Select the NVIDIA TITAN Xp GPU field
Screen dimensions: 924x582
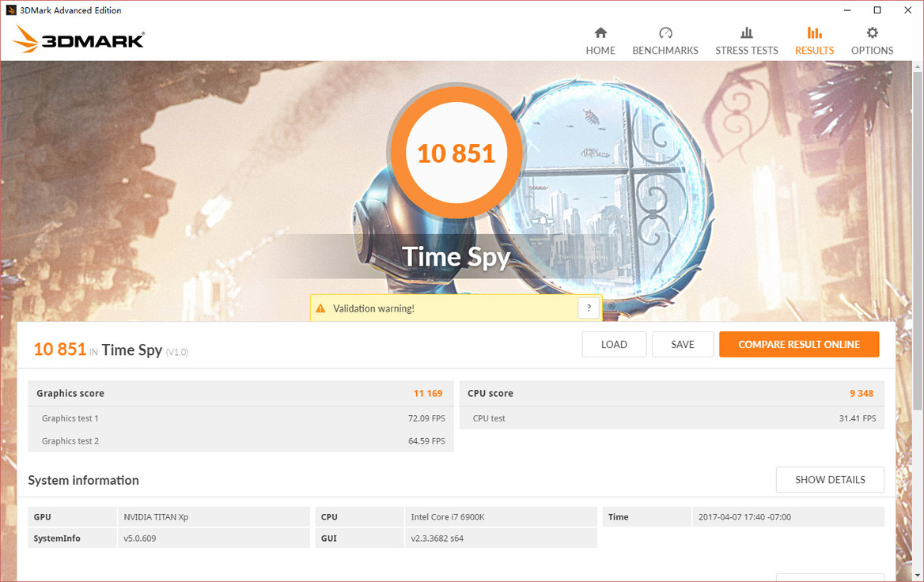point(213,517)
